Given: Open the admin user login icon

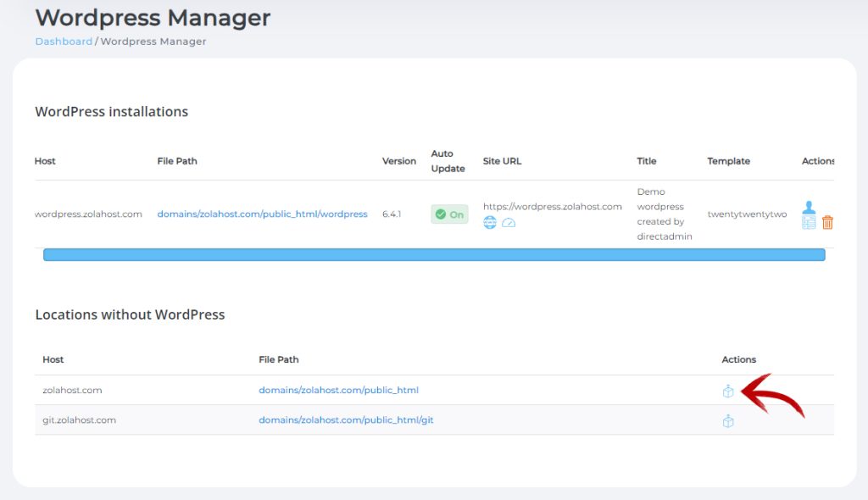Looking at the screenshot, I should (809, 207).
